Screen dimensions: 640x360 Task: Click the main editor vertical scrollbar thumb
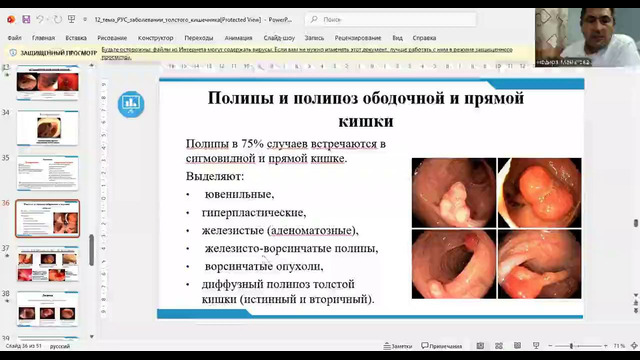coord(636,223)
